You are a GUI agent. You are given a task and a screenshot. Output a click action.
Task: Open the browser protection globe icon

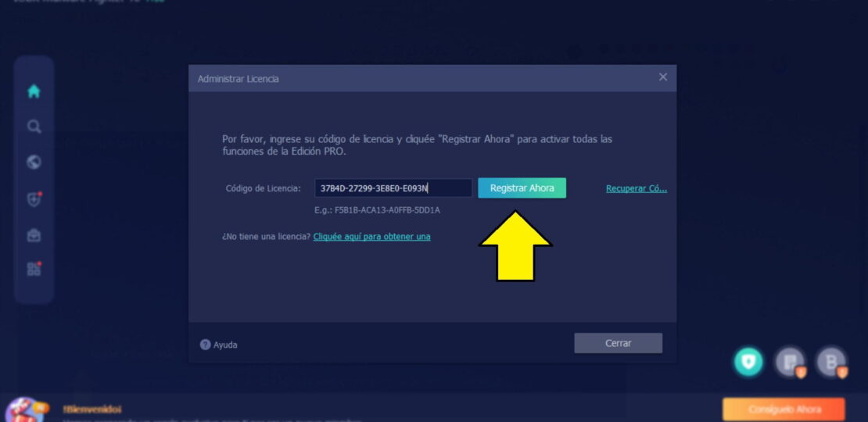tap(34, 162)
